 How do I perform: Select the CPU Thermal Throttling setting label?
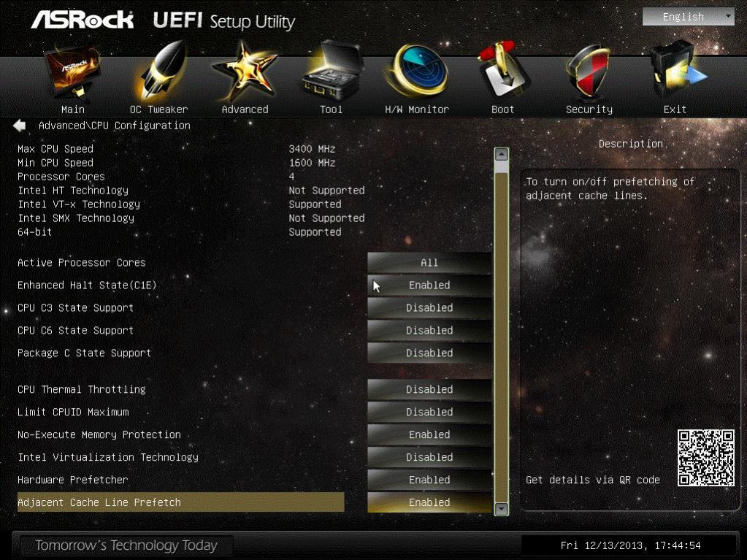[82, 390]
